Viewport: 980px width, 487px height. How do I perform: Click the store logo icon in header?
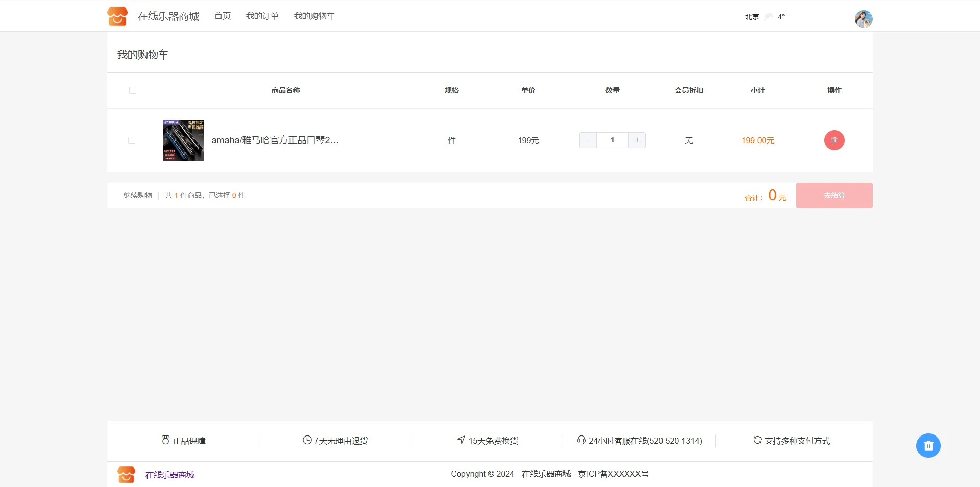(117, 16)
